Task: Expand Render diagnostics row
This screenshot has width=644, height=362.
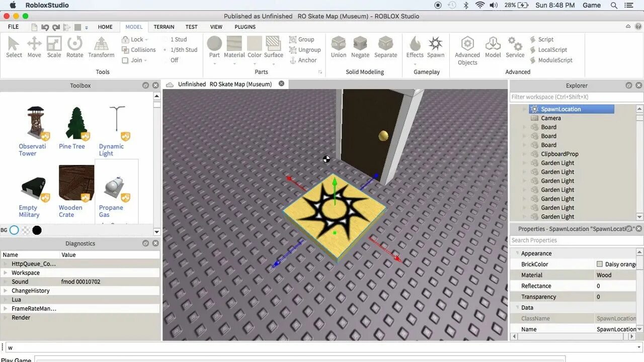Action: [6, 318]
